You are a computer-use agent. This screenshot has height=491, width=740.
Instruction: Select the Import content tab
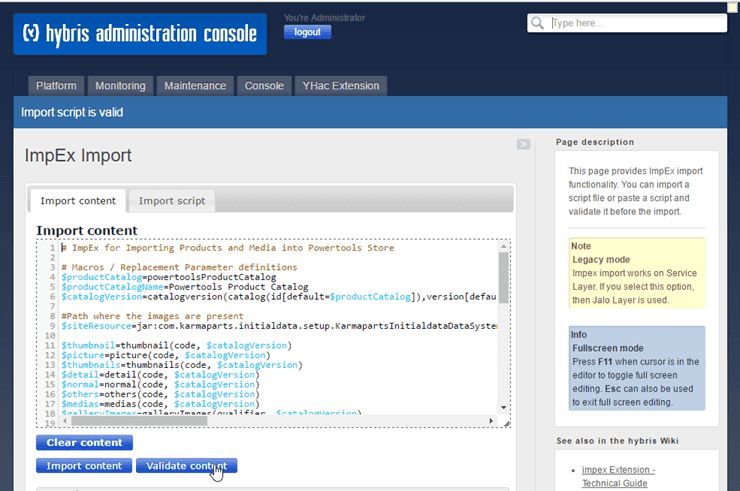click(78, 201)
